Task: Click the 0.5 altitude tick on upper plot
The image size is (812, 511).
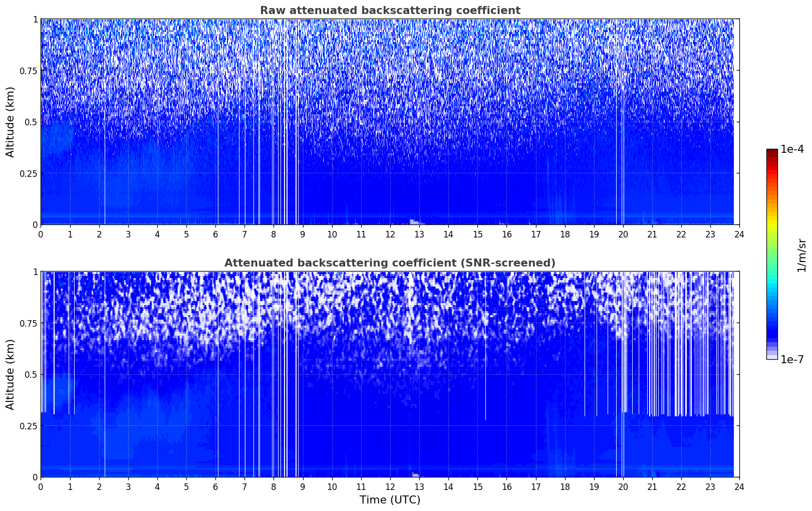Action: pos(31,122)
